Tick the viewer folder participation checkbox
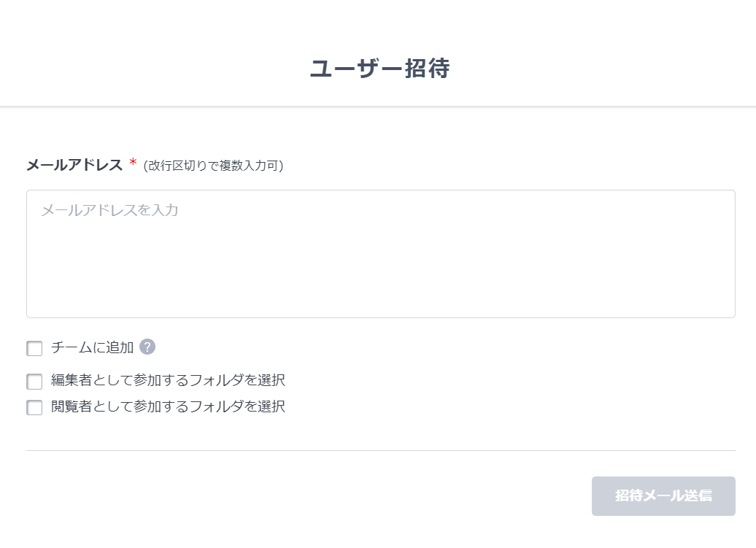The image size is (756, 548). pos(34,408)
